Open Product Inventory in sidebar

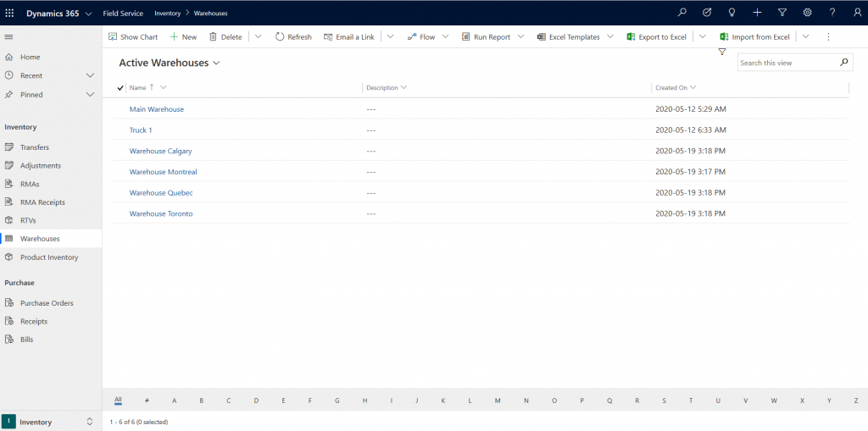point(51,257)
